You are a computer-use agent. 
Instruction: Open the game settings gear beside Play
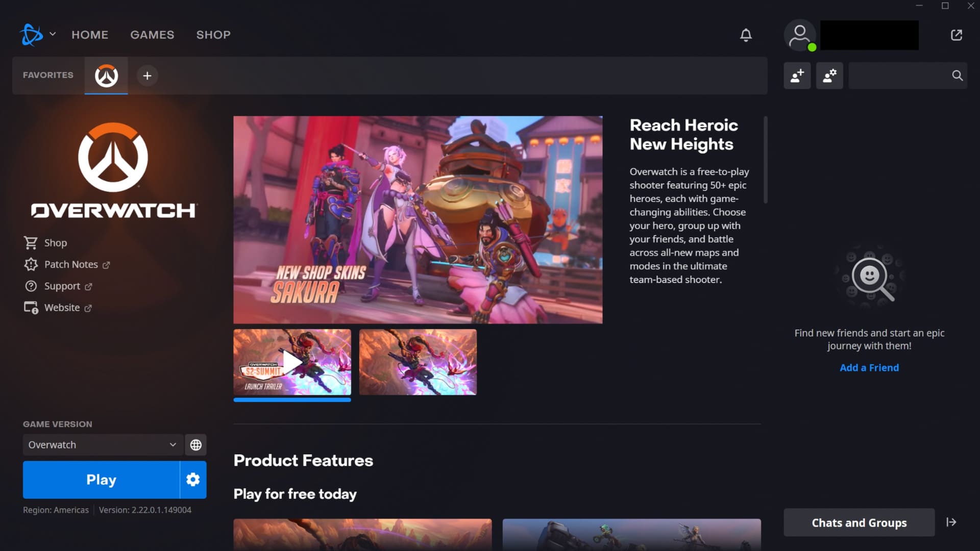[x=193, y=480]
